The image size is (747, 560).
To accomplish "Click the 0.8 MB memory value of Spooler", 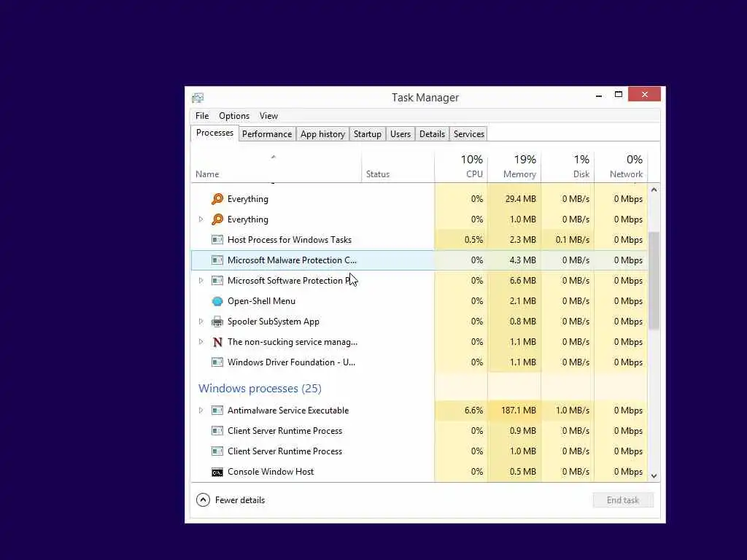I will click(522, 322).
